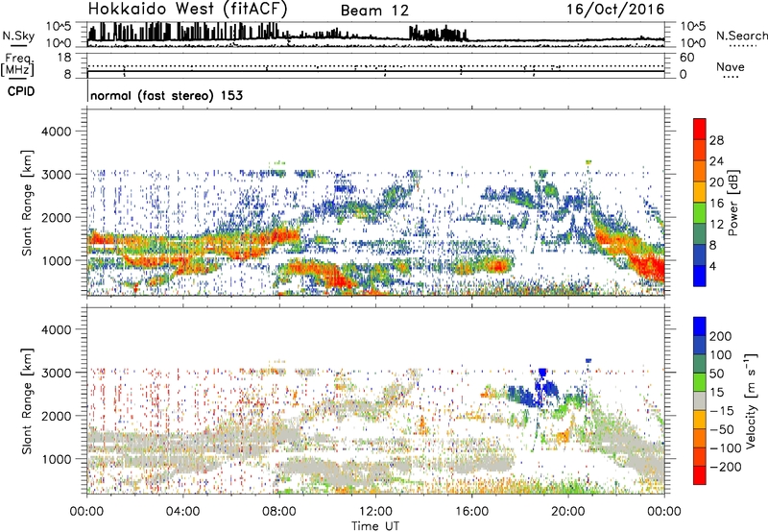Click the '20:00' time tick label
Screen dimensions: 768x532
567,512
